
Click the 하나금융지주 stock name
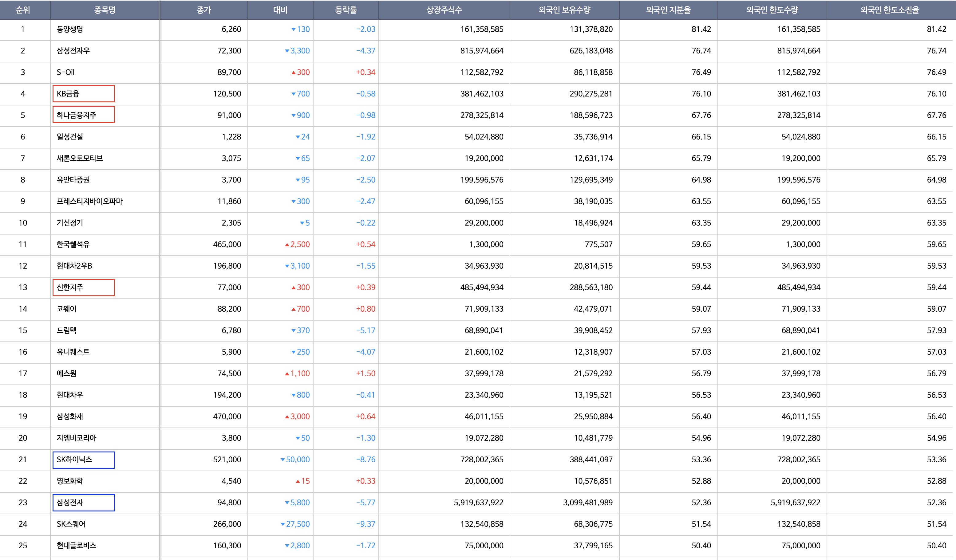[76, 115]
